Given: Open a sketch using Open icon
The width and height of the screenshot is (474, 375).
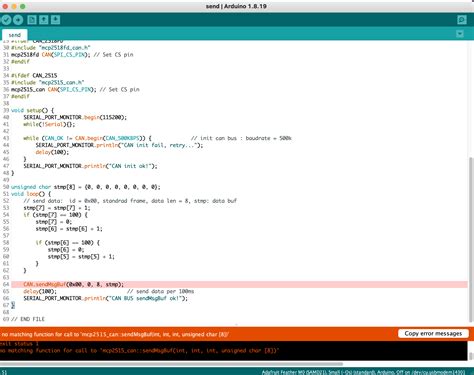Looking at the screenshot, I should [44, 20].
